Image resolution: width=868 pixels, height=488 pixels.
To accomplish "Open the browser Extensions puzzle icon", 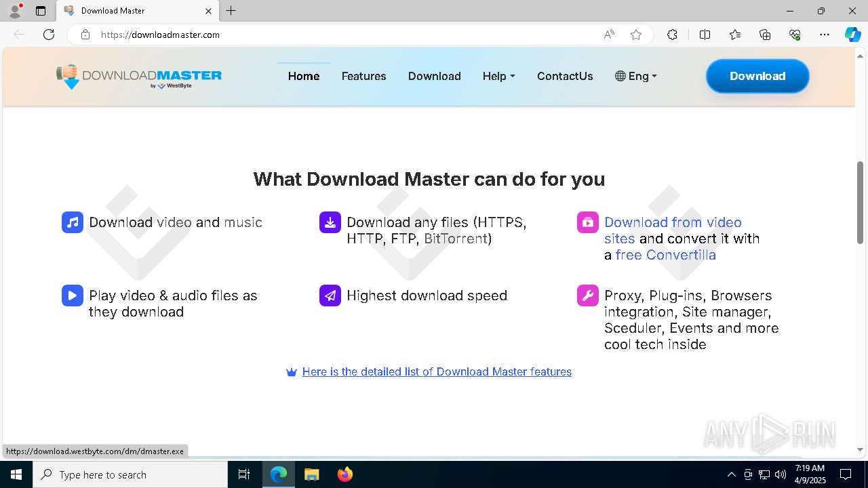I will click(672, 35).
